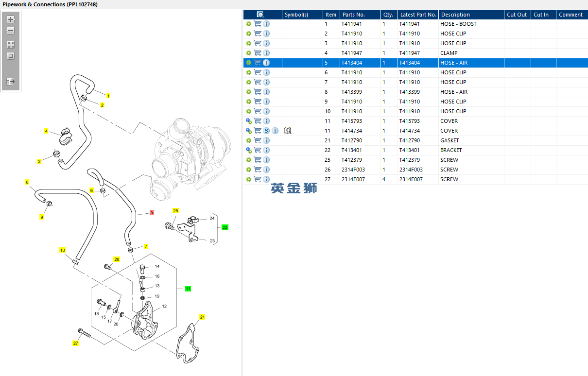
Task: Click the Description column header
Action: pyautogui.click(x=455, y=15)
